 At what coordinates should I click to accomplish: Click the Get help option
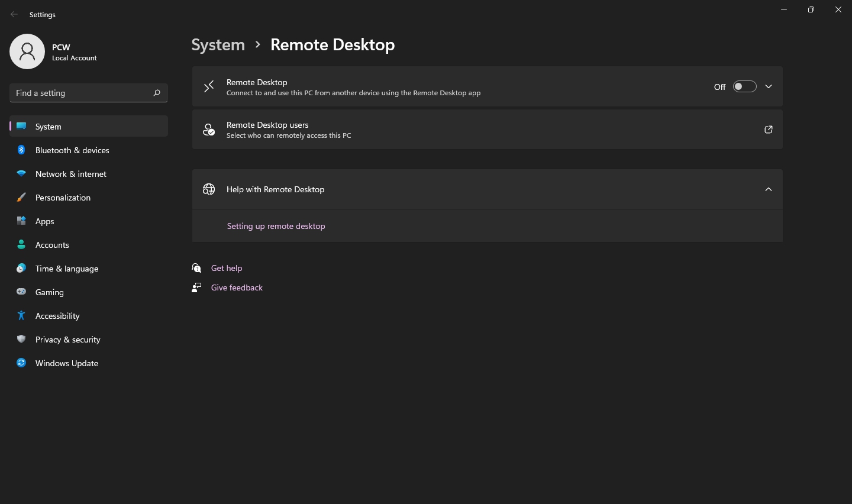pyautogui.click(x=226, y=268)
